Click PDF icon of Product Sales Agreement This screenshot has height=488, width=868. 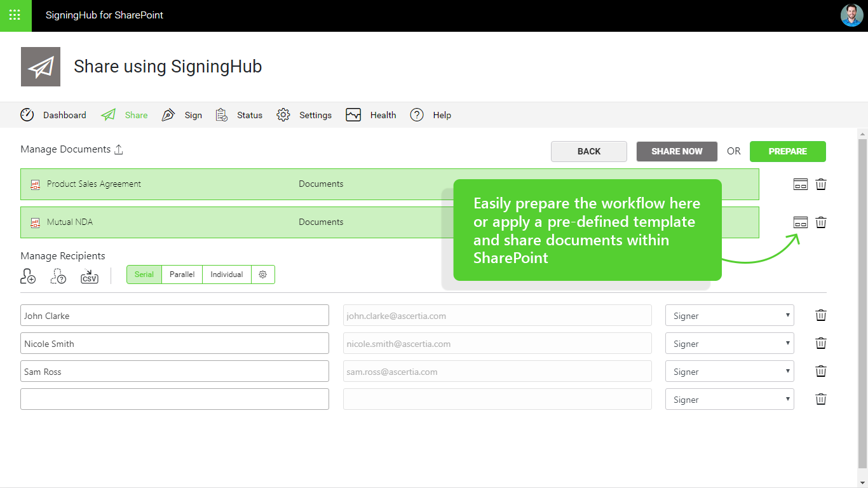click(36, 184)
